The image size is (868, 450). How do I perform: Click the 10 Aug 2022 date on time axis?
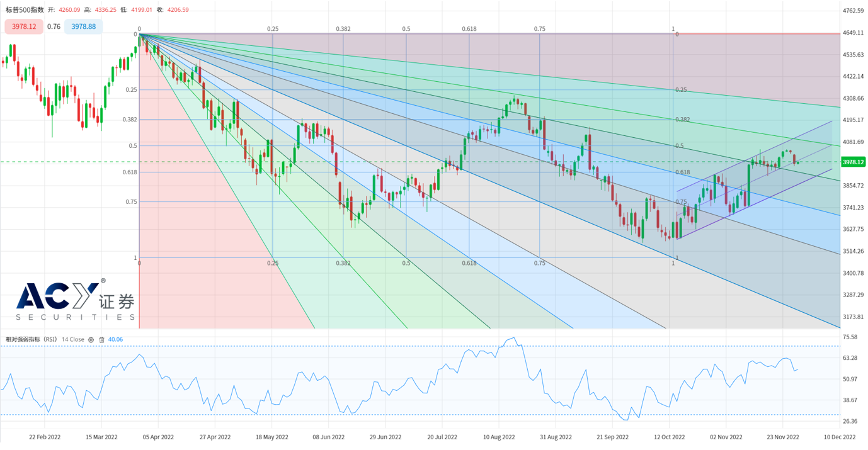tap(499, 437)
